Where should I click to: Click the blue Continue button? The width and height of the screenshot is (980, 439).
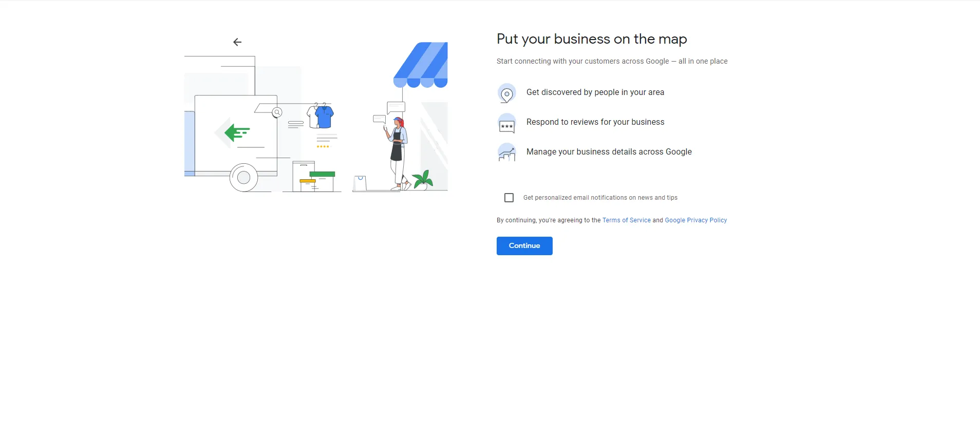(x=524, y=246)
